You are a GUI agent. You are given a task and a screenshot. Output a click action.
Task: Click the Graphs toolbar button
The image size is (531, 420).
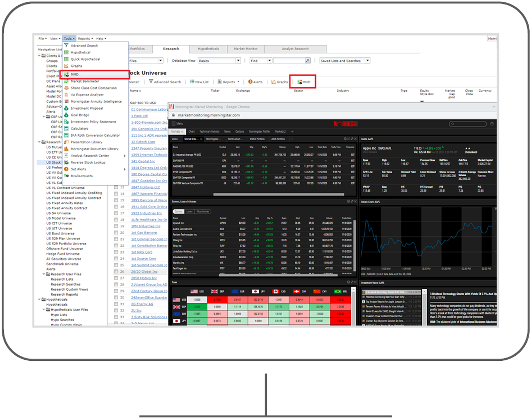[280, 82]
